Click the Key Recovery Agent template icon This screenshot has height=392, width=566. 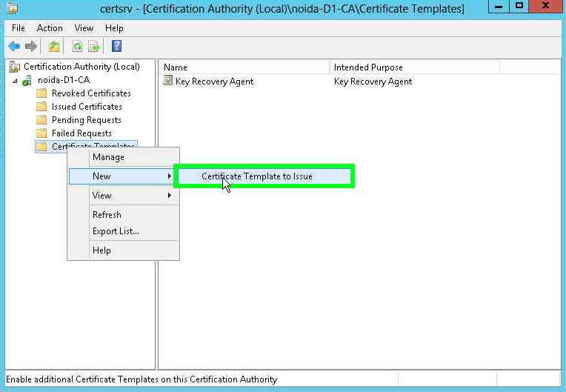[167, 81]
